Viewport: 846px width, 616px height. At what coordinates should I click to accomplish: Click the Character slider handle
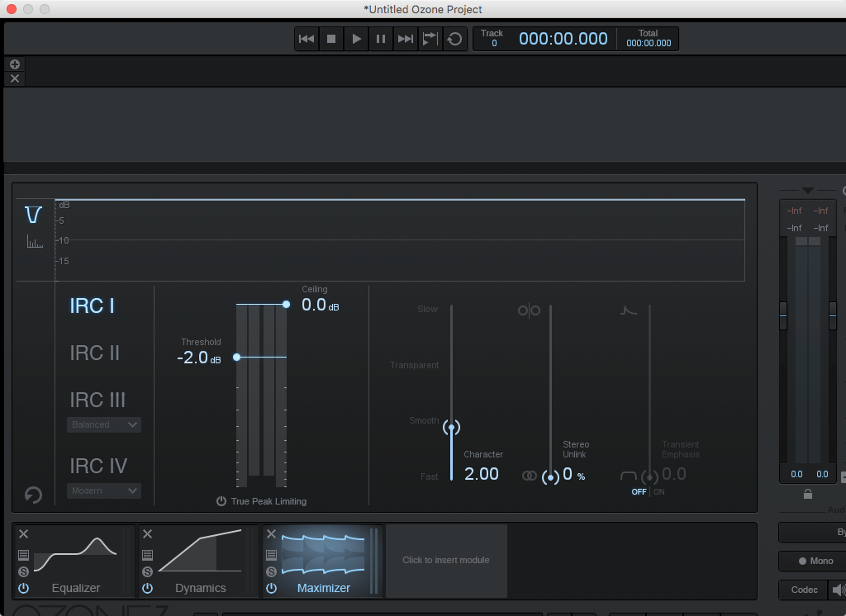(x=452, y=427)
